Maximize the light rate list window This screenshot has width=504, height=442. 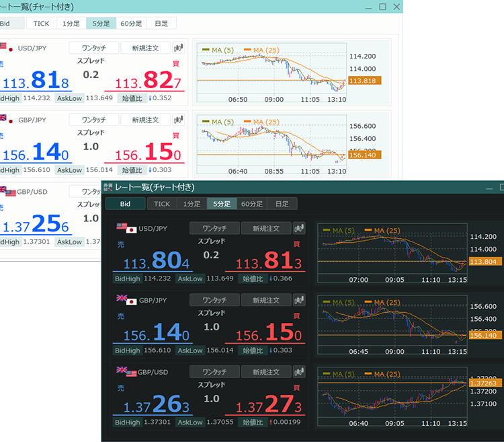pos(382,7)
